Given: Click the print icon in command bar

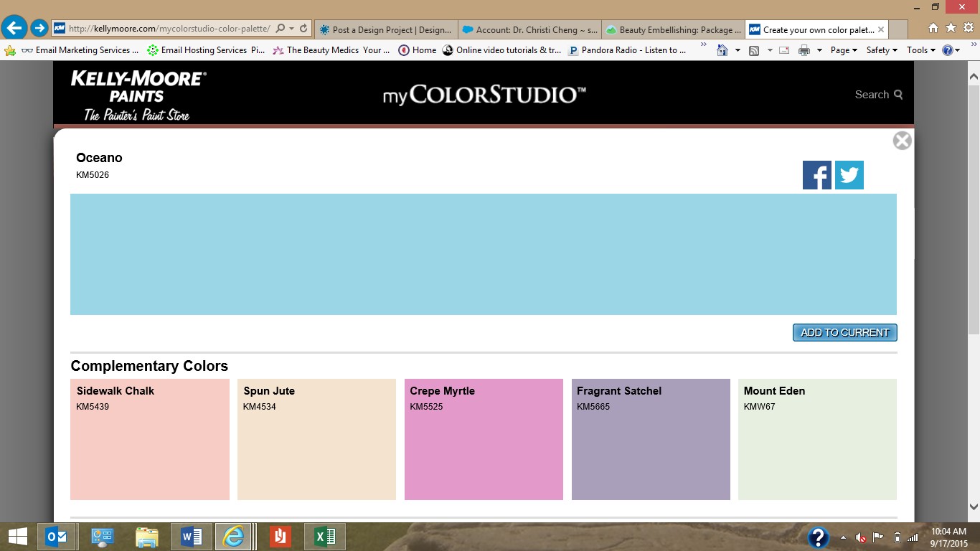Looking at the screenshot, I should (804, 50).
